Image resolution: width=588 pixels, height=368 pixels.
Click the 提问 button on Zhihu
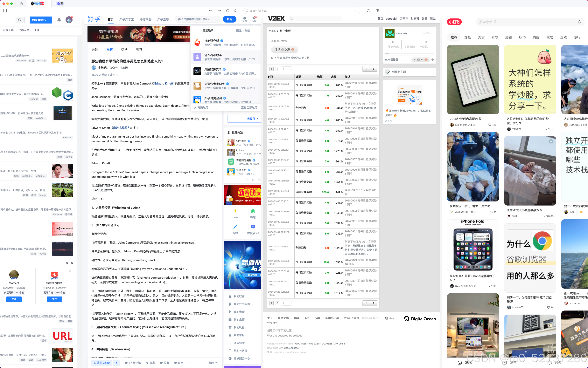point(229,19)
